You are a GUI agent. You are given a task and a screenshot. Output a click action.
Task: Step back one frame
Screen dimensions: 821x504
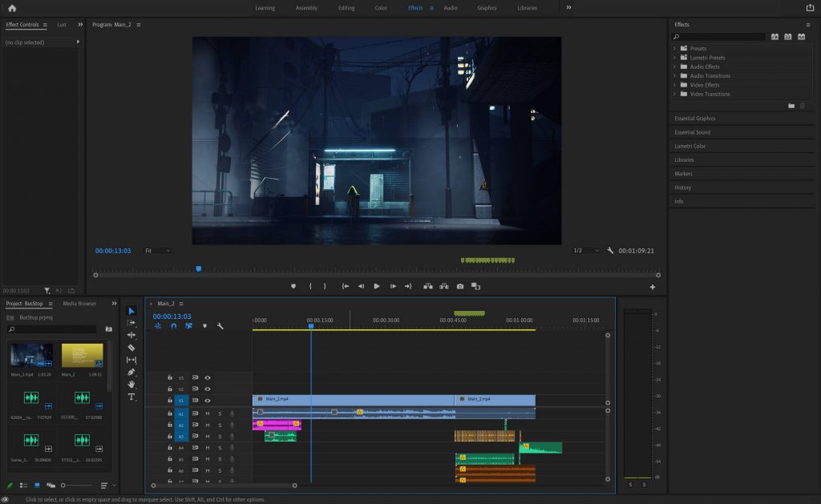[361, 286]
